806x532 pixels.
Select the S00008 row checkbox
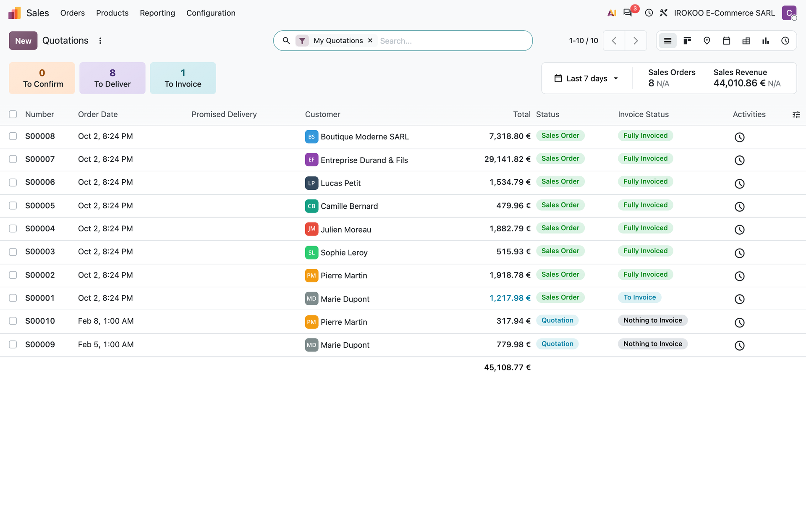point(13,136)
